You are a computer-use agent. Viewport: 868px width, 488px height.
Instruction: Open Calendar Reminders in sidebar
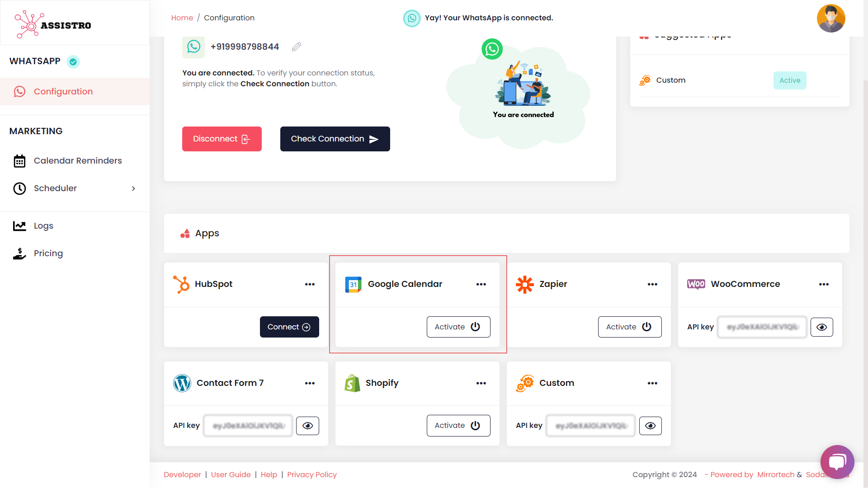click(x=77, y=161)
